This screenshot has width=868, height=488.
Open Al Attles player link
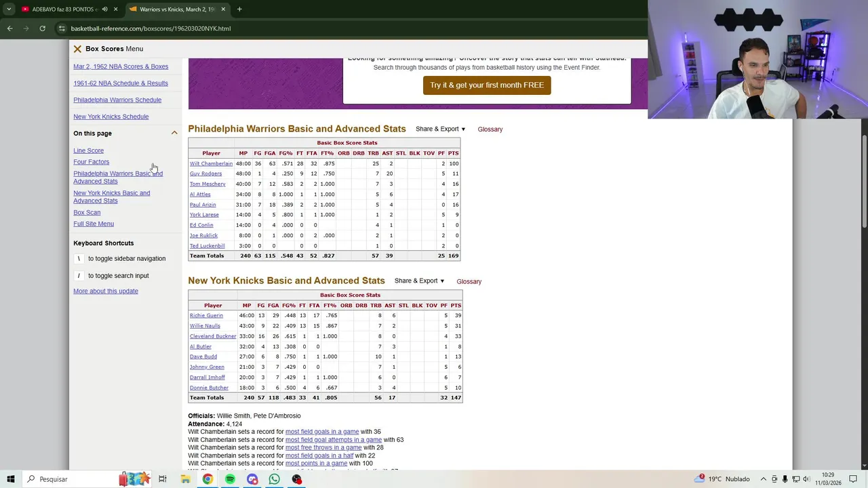[x=200, y=195]
